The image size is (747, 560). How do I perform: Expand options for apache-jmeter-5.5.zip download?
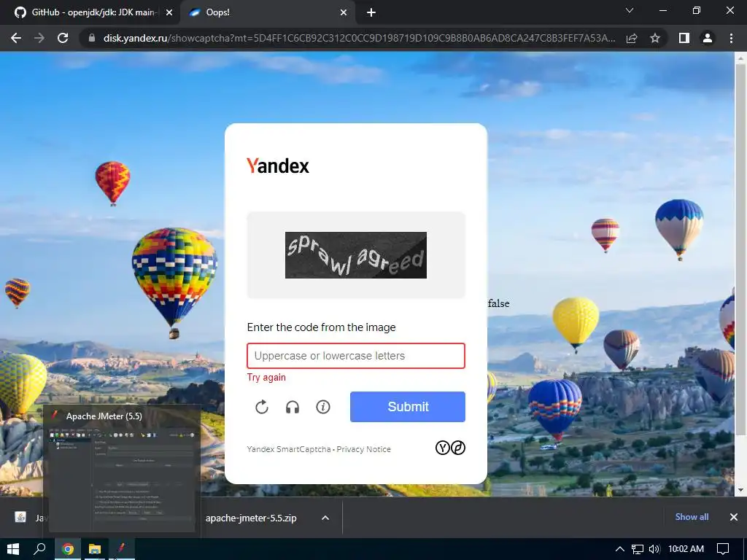tap(325, 518)
